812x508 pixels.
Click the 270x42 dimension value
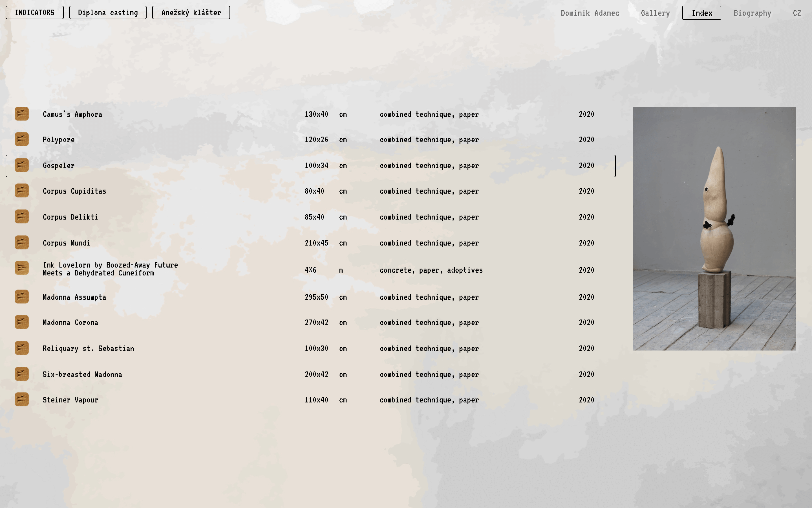click(x=316, y=323)
